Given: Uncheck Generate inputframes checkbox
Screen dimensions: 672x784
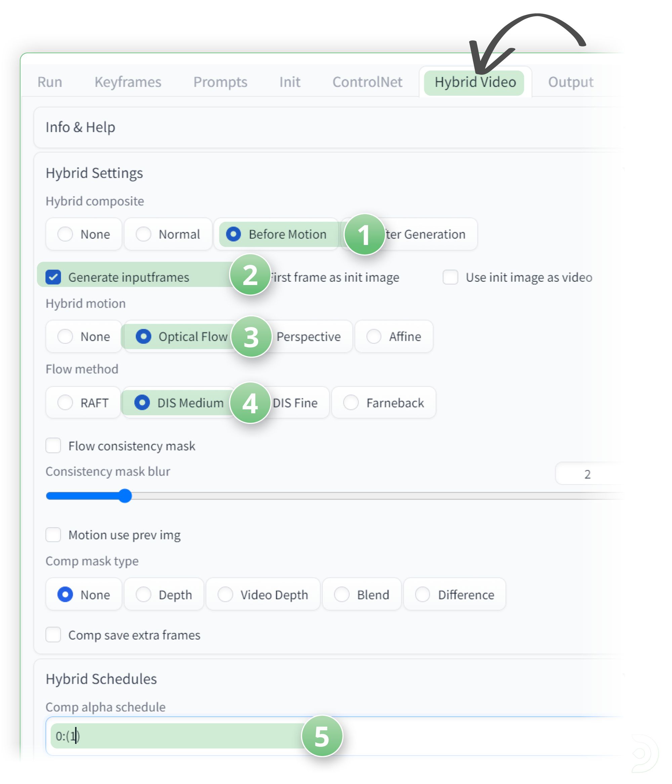Looking at the screenshot, I should 53,277.
